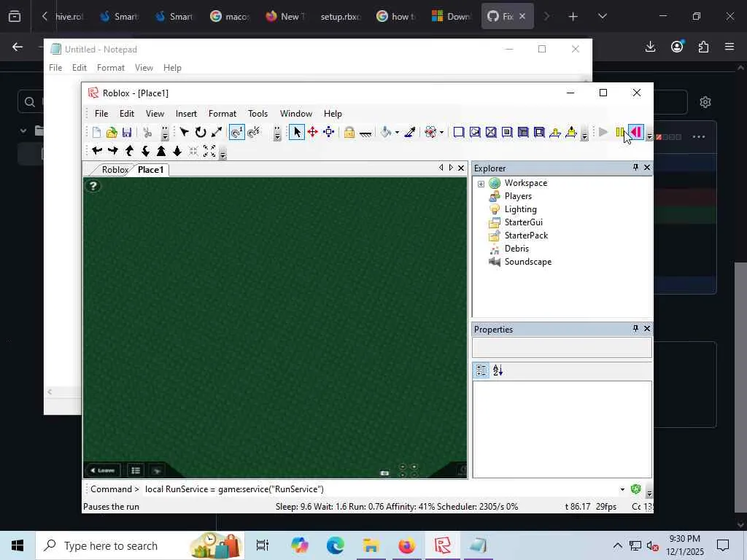
Task: Click the Material tool icon
Action: coord(430,132)
